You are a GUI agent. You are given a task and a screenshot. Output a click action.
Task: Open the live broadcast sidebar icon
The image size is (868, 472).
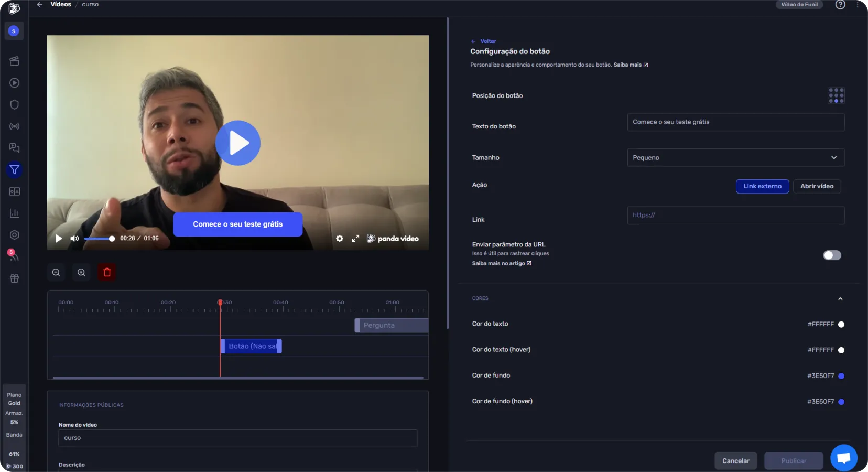click(x=14, y=126)
